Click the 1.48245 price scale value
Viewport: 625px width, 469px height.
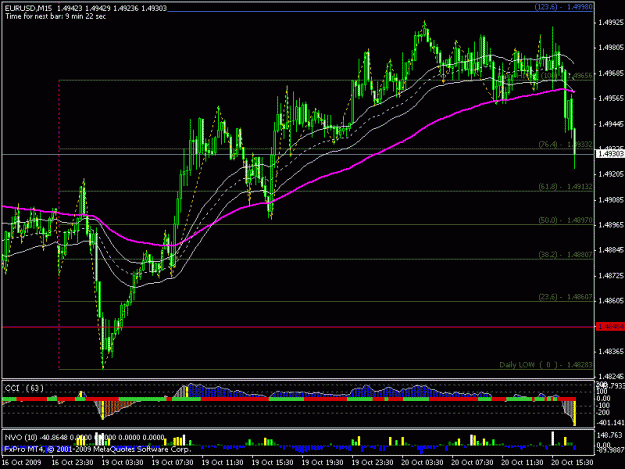click(x=611, y=376)
